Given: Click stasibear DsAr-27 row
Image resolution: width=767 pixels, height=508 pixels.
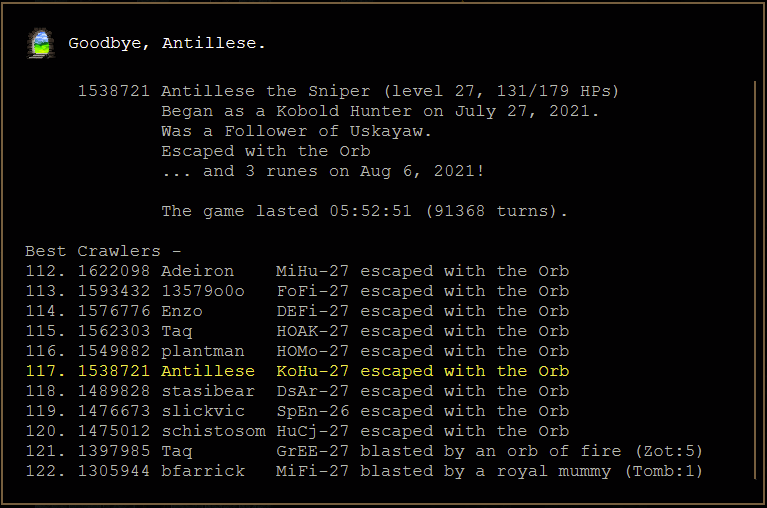Looking at the screenshot, I should [x=297, y=391].
